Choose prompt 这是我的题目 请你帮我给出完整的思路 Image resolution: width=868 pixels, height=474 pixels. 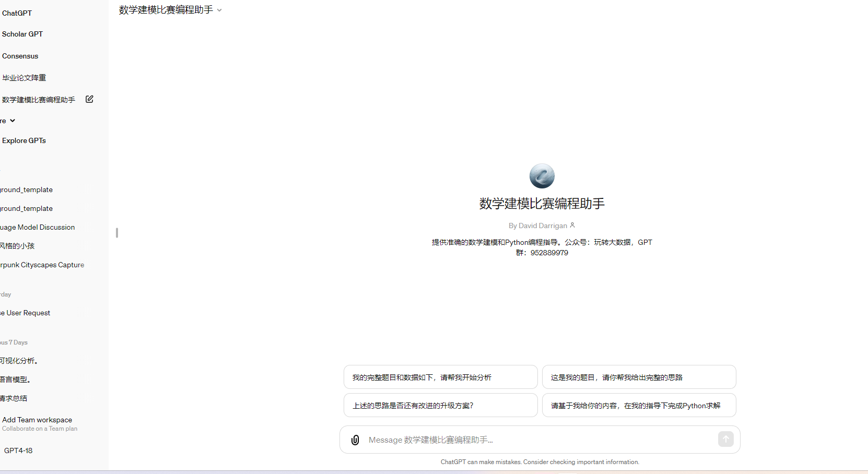tap(639, 377)
